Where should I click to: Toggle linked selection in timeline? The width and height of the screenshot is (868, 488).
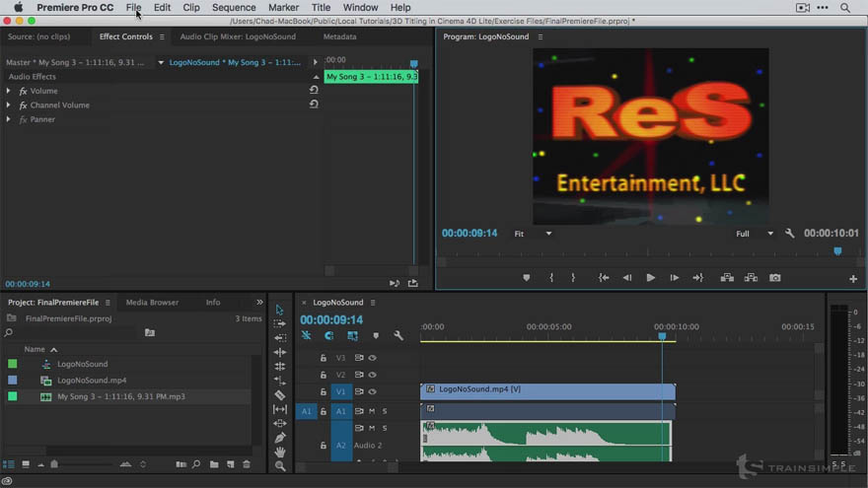coord(353,336)
